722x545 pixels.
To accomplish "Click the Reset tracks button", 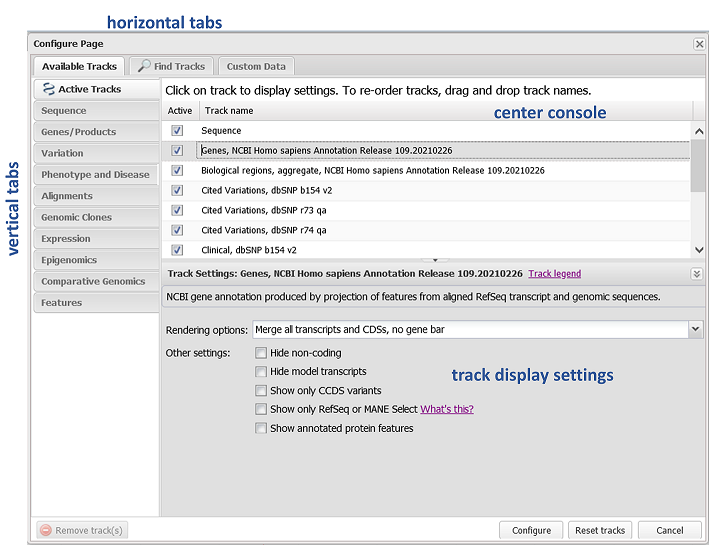I will [x=600, y=530].
